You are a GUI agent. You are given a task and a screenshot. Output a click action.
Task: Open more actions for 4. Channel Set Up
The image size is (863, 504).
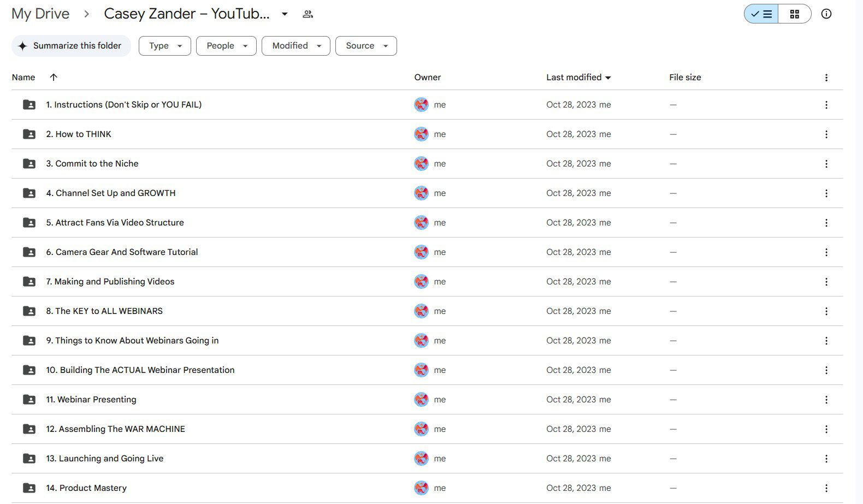point(826,193)
